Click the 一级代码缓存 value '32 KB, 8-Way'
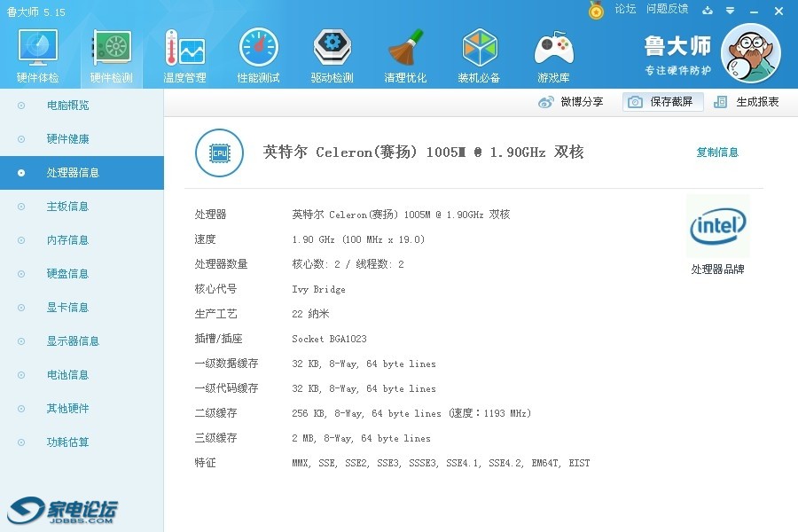The width and height of the screenshot is (798, 532). tap(364, 388)
